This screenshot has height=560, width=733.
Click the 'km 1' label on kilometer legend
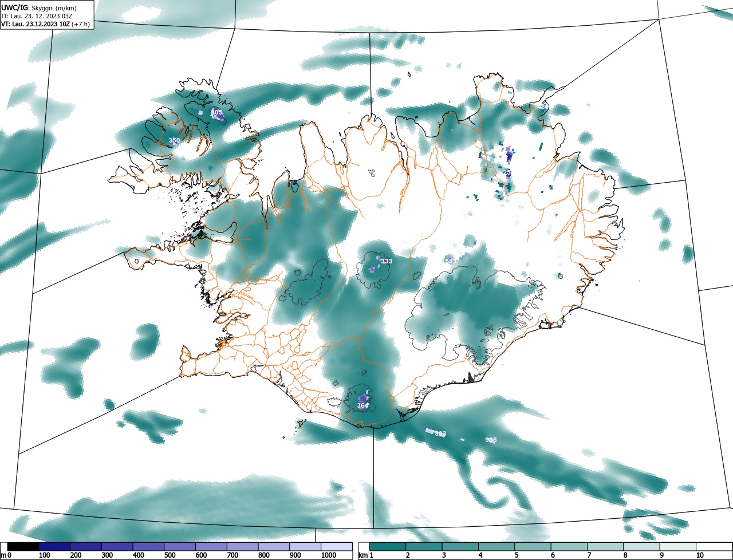366,555
